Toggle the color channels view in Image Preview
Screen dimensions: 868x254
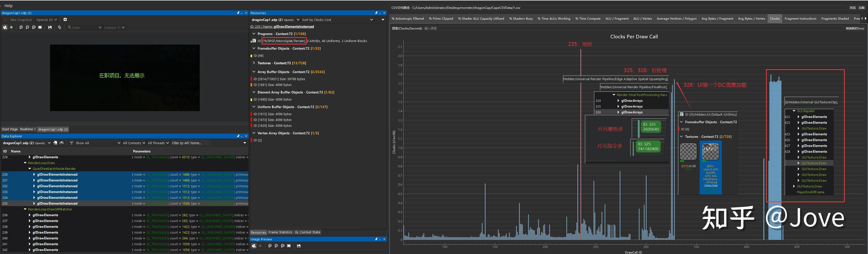pyautogui.click(x=254, y=246)
